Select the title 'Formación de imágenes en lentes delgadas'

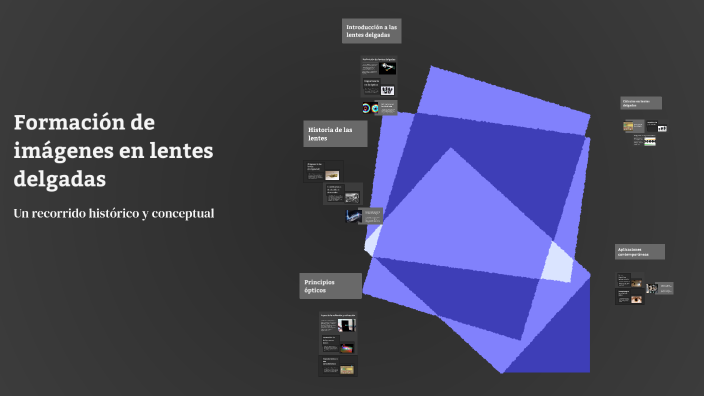(x=113, y=150)
